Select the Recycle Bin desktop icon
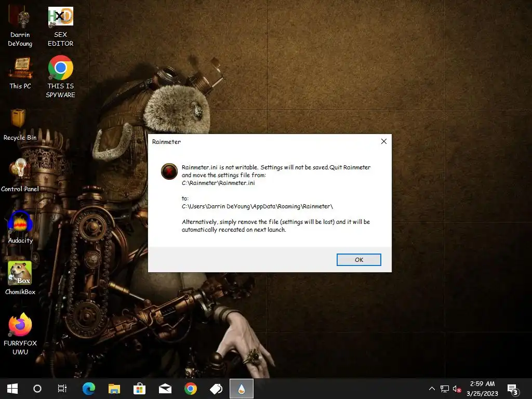 coord(20,124)
